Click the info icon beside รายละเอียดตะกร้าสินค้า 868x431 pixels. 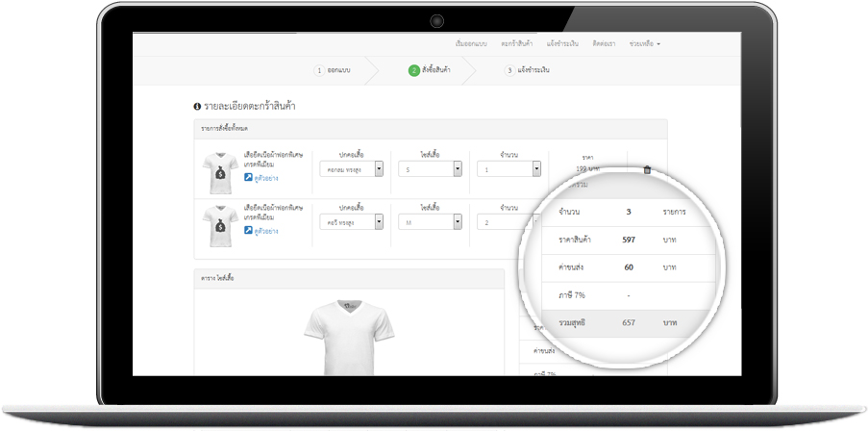[197, 107]
